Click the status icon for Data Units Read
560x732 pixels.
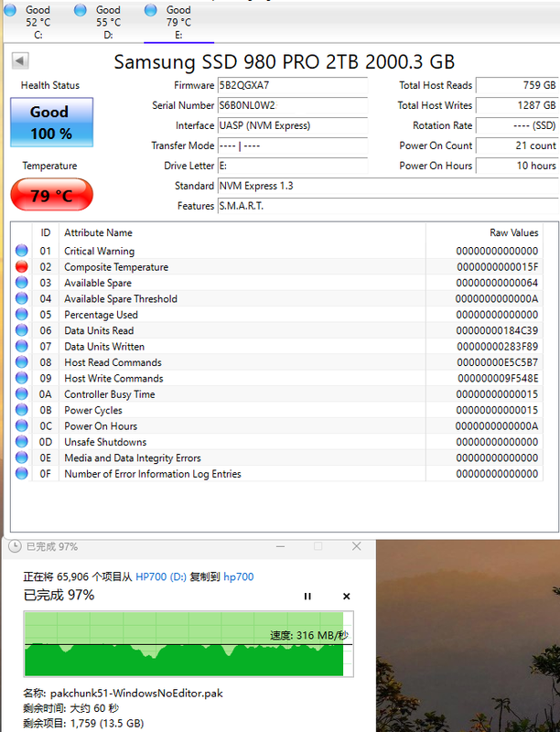click(21, 330)
